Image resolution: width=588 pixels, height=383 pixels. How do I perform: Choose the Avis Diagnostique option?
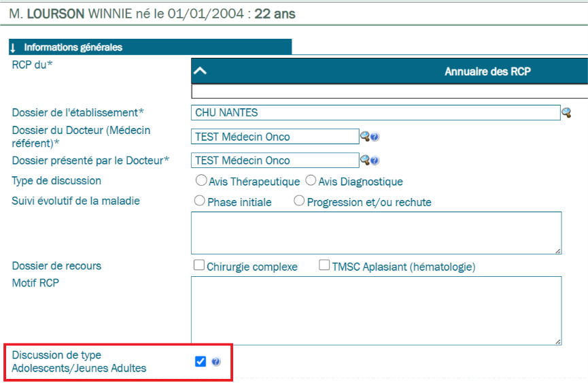tap(311, 181)
